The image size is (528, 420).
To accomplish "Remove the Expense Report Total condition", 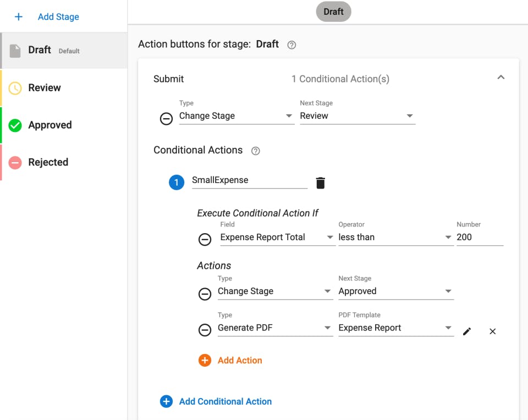I will click(x=205, y=240).
